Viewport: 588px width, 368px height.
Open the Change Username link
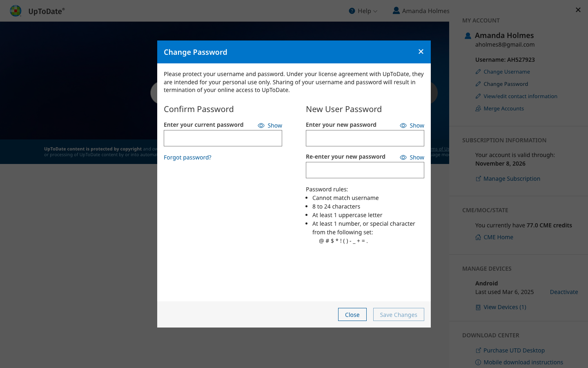coord(507,72)
